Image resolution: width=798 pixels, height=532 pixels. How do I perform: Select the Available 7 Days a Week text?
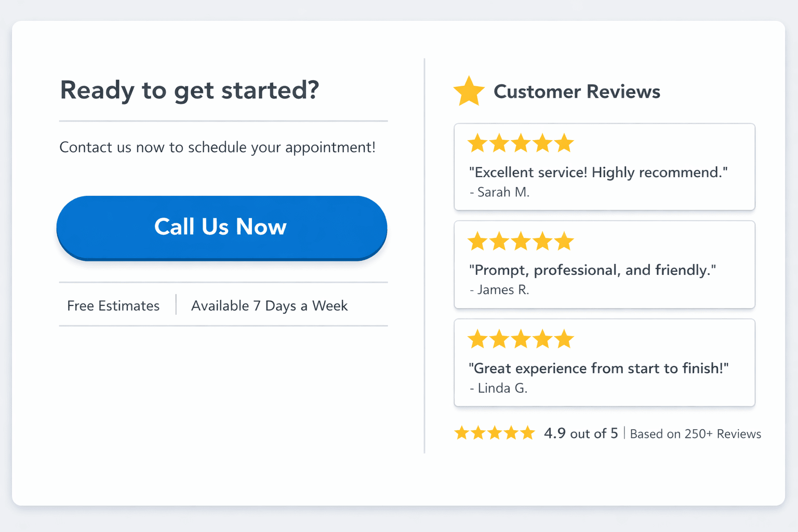pyautogui.click(x=269, y=305)
